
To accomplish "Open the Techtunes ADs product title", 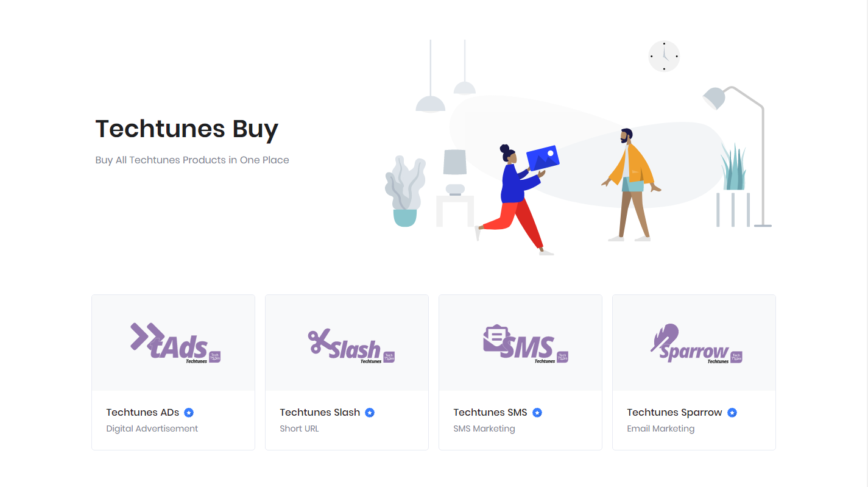I will click(143, 413).
